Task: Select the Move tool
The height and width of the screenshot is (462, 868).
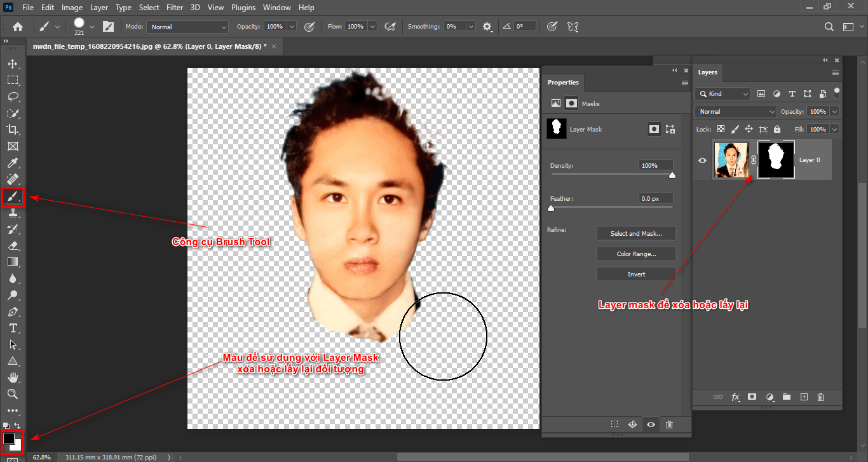Action: click(13, 64)
